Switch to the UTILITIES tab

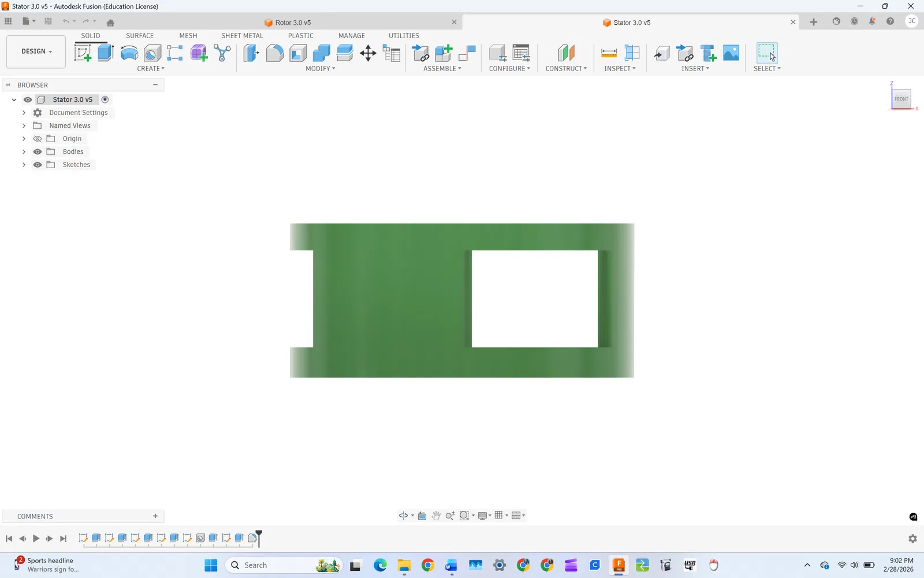(404, 36)
